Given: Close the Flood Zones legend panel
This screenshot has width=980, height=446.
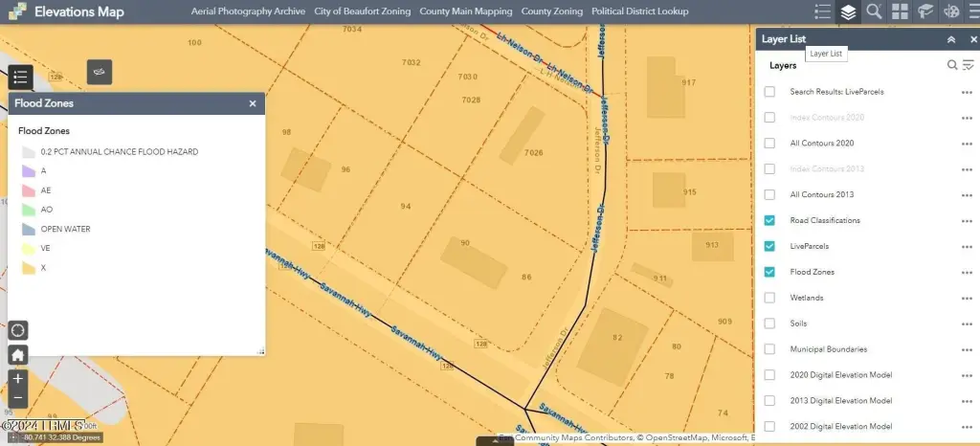Looking at the screenshot, I should (x=253, y=103).
